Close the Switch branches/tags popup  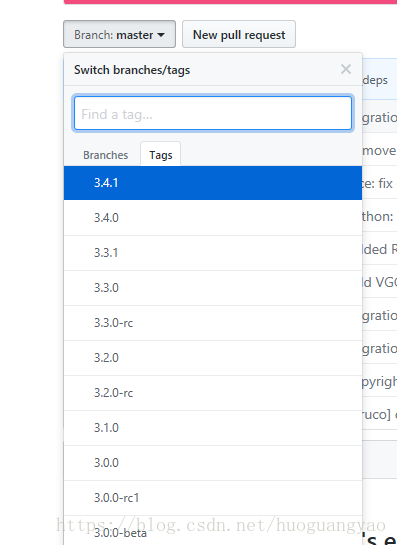tap(346, 69)
